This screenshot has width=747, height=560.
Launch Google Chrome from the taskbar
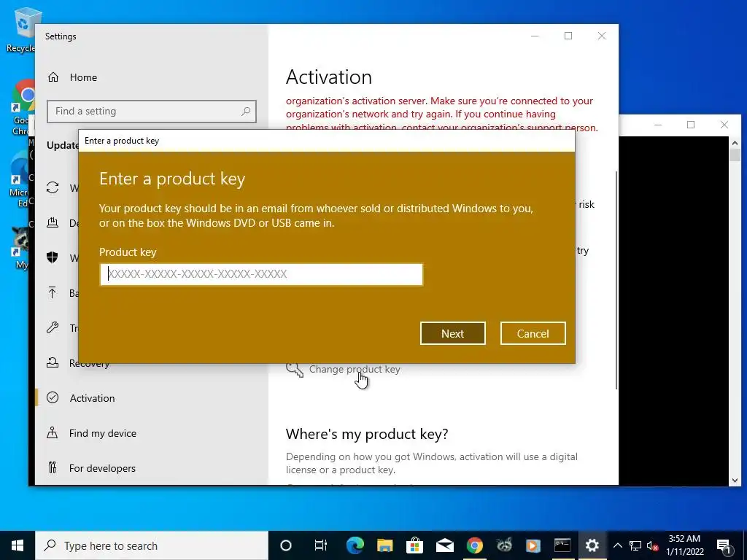click(x=474, y=545)
